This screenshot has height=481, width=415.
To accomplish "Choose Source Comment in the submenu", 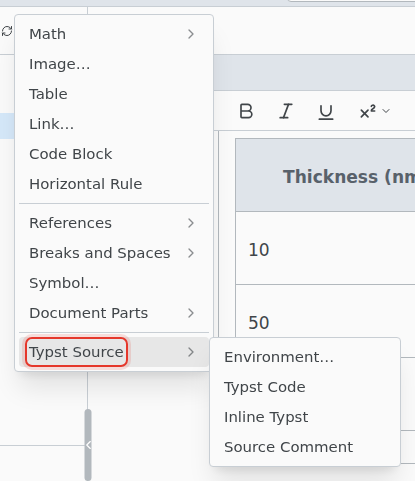I will [x=305, y=447].
